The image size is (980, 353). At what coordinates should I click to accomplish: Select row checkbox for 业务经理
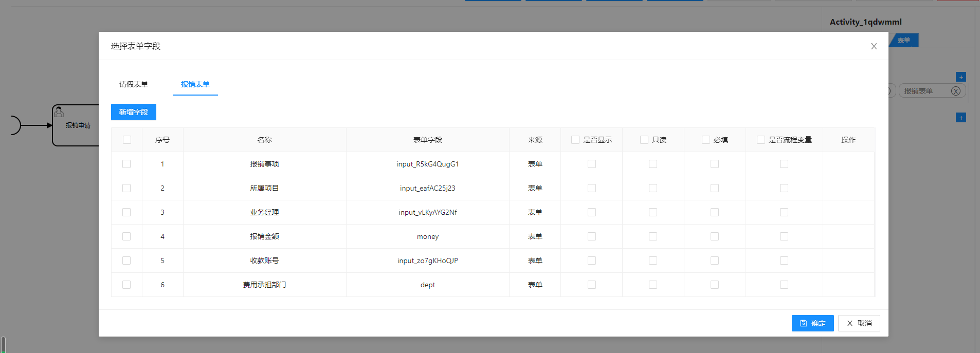coord(126,212)
